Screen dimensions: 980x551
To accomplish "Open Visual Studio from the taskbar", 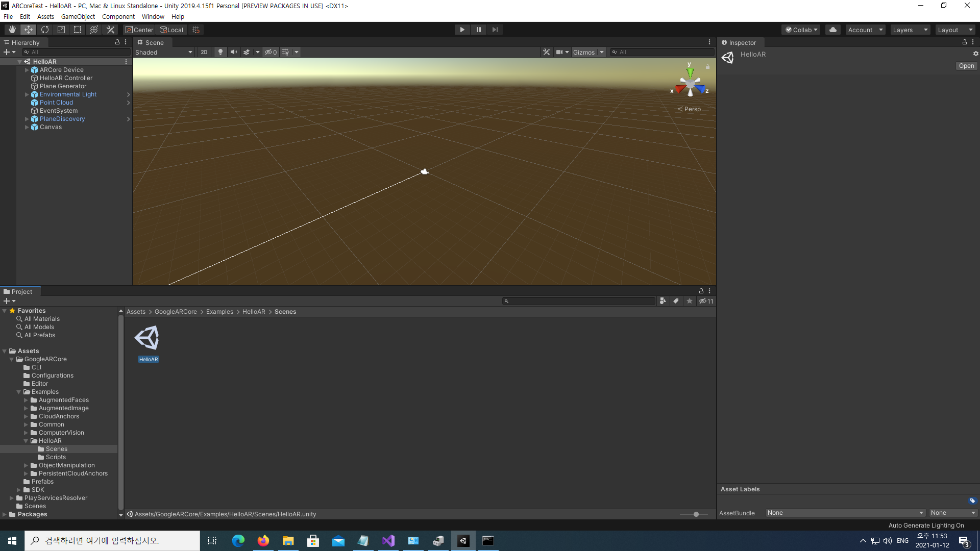I will point(388,541).
